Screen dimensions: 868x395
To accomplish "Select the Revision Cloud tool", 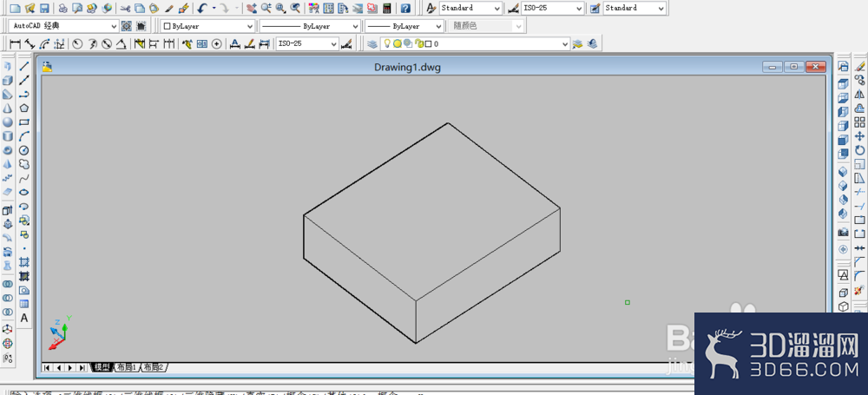I will pos(24,165).
